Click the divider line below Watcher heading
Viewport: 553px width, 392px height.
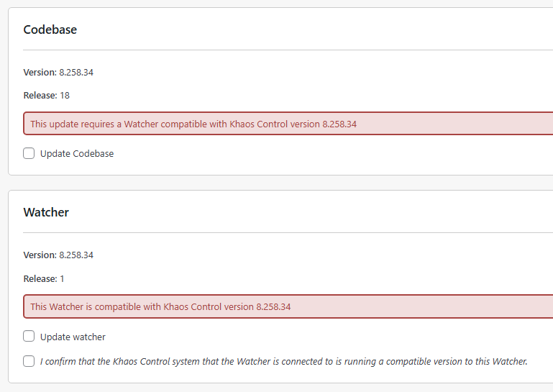(288, 233)
